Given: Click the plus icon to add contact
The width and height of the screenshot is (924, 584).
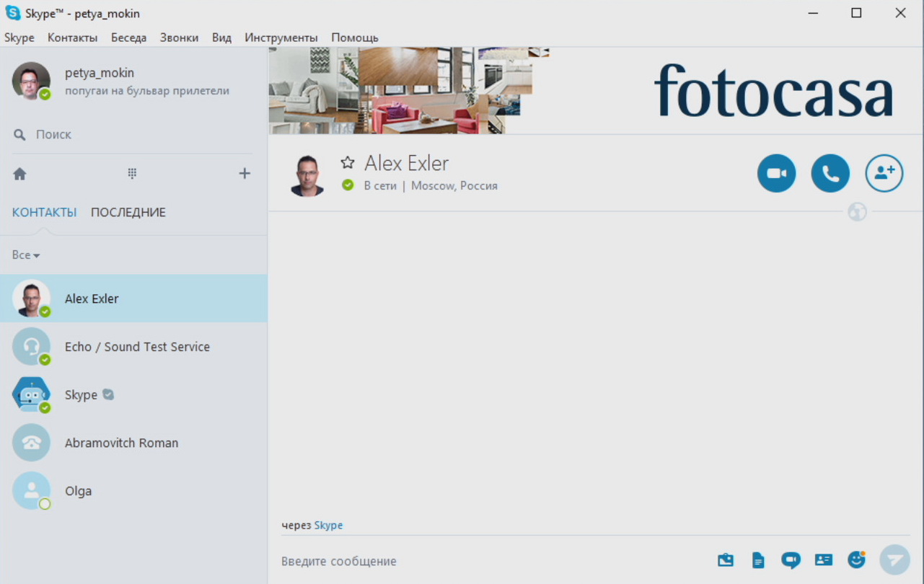Looking at the screenshot, I should (x=245, y=173).
